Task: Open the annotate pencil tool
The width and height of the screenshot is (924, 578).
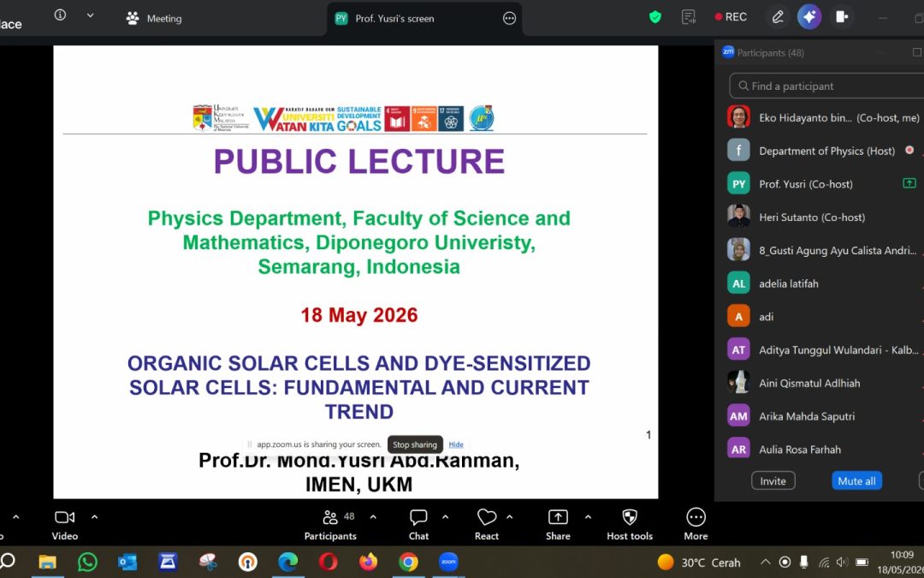Action: [x=778, y=17]
